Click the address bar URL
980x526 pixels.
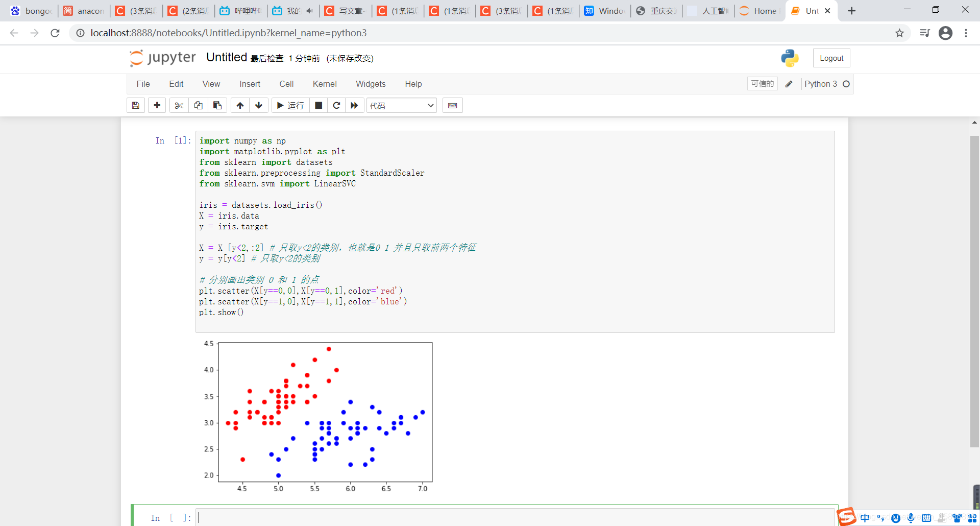pos(229,33)
